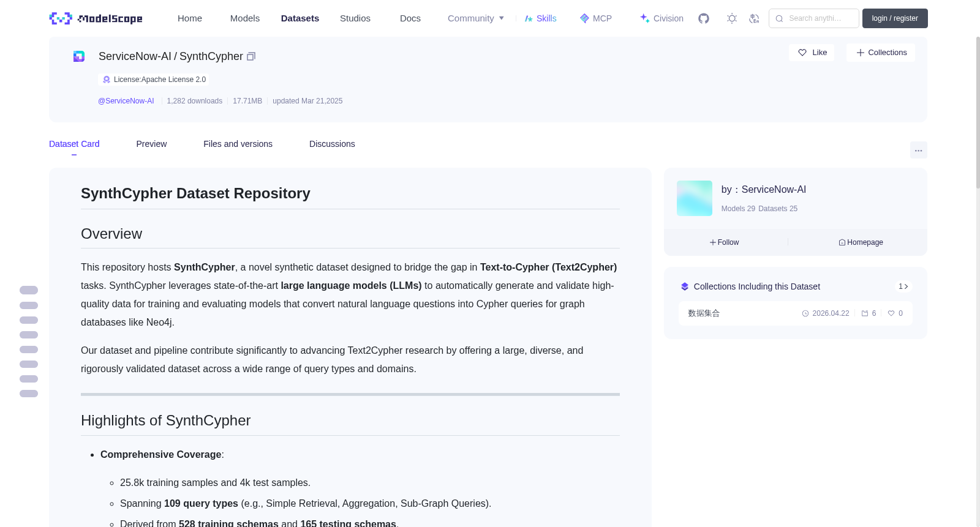
Task: Expand the Community dropdown menu
Action: point(476,18)
